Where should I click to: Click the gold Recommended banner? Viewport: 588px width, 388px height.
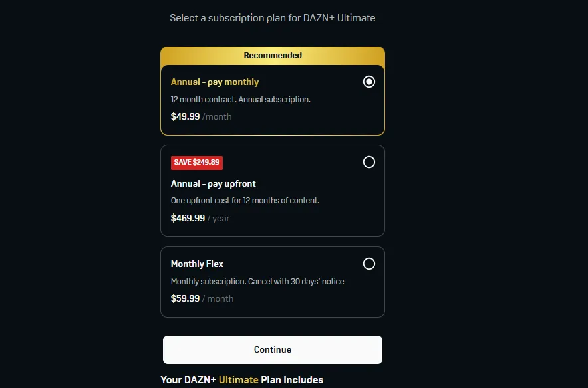point(273,56)
